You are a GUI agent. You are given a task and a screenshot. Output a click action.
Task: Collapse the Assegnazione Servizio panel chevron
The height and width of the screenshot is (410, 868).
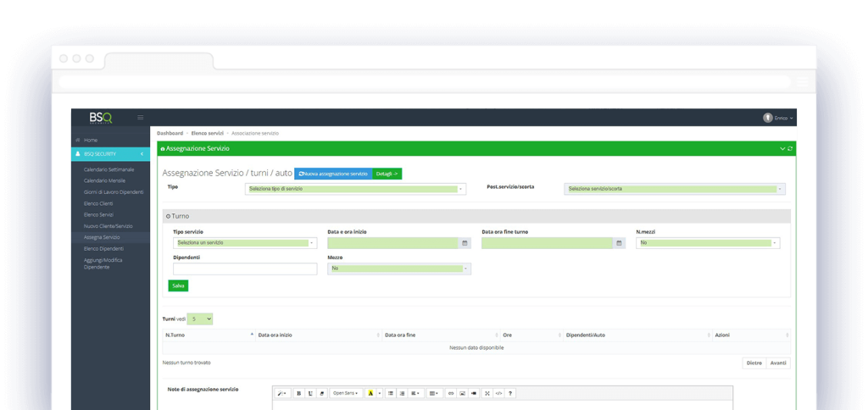pos(782,148)
